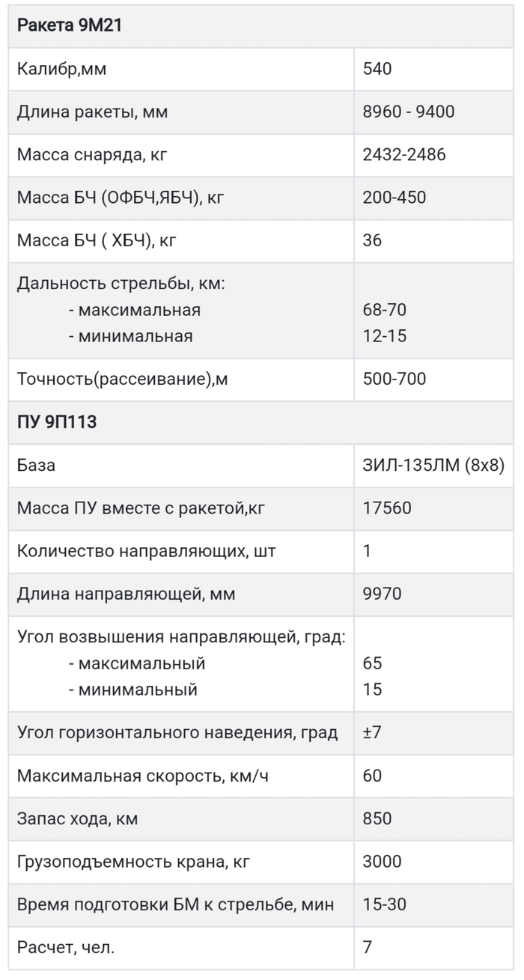This screenshot has height=980, width=524.
Task: Click the maximum elevation angle value 65
Action: click(372, 663)
